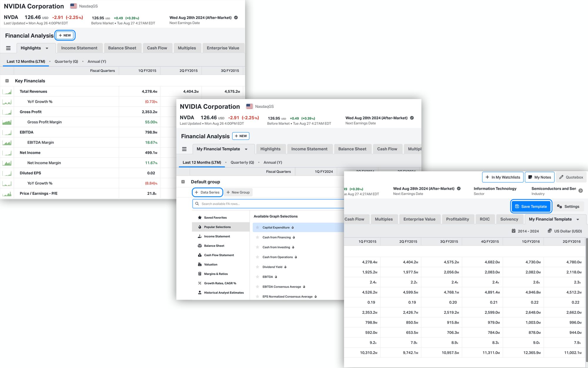Toggle the favorite star on Capital Expenditure
Screen dimensions: 588x368
coord(257,227)
